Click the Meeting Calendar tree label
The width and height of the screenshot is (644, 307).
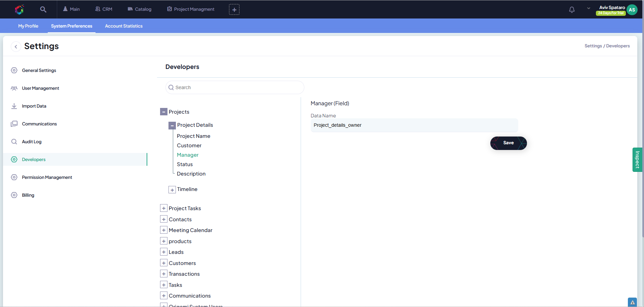pos(191,230)
